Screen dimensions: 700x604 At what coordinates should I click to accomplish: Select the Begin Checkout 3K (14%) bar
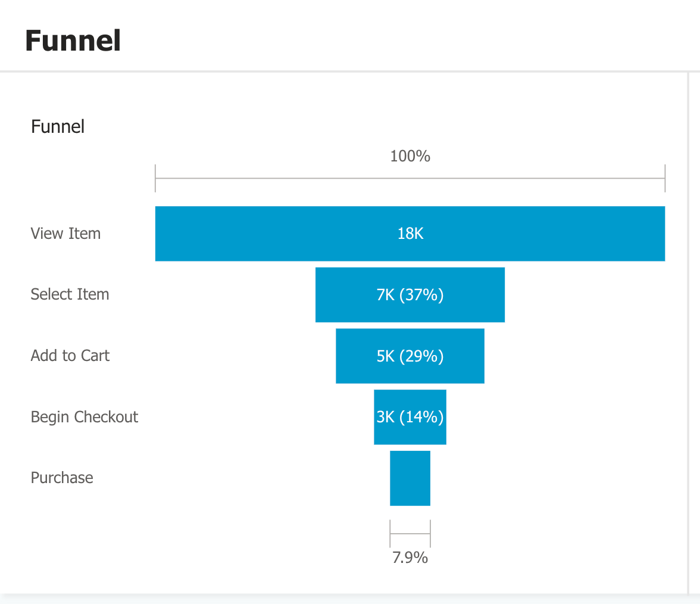[x=410, y=417]
